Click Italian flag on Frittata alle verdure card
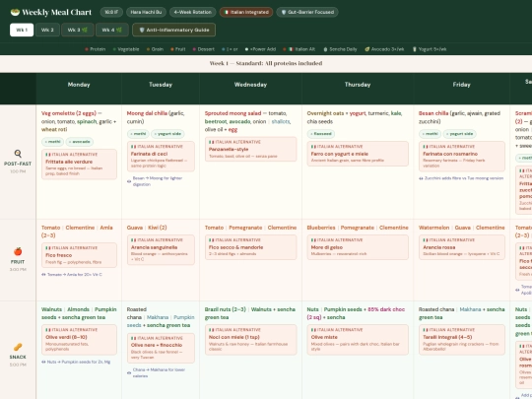 click(x=48, y=155)
